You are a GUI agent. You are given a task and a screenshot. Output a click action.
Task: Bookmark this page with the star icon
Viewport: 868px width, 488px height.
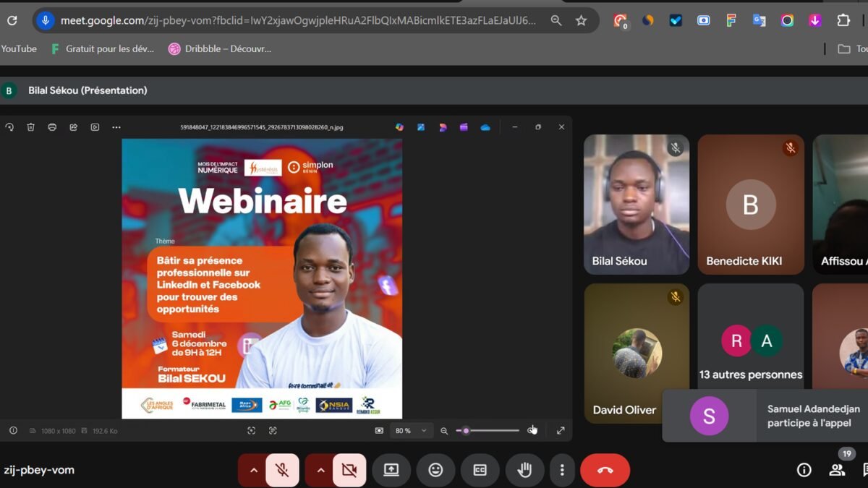point(581,20)
